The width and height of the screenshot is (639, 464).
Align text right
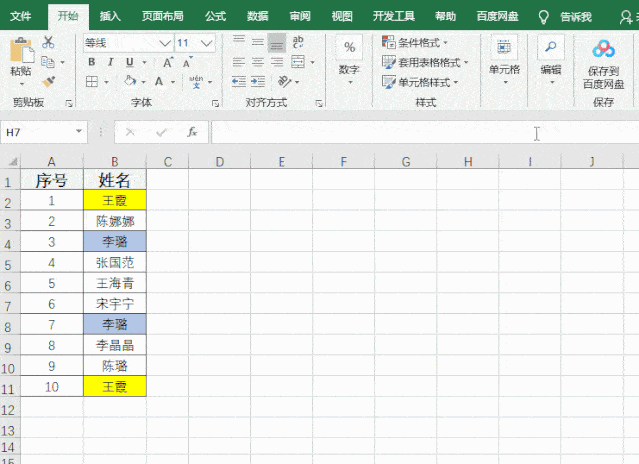(x=277, y=62)
